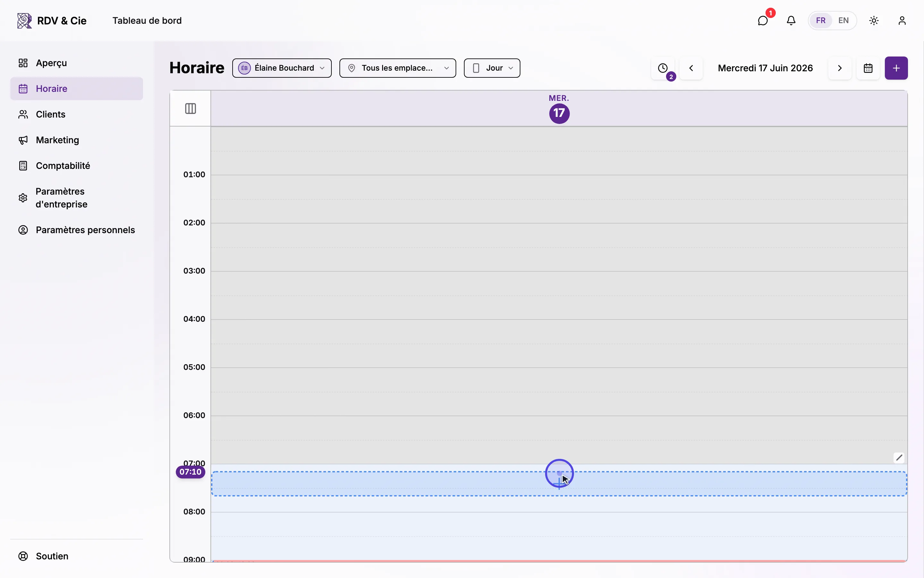This screenshot has height=578, width=924.
Task: Open Aperçu in the sidebar
Action: 76,63
